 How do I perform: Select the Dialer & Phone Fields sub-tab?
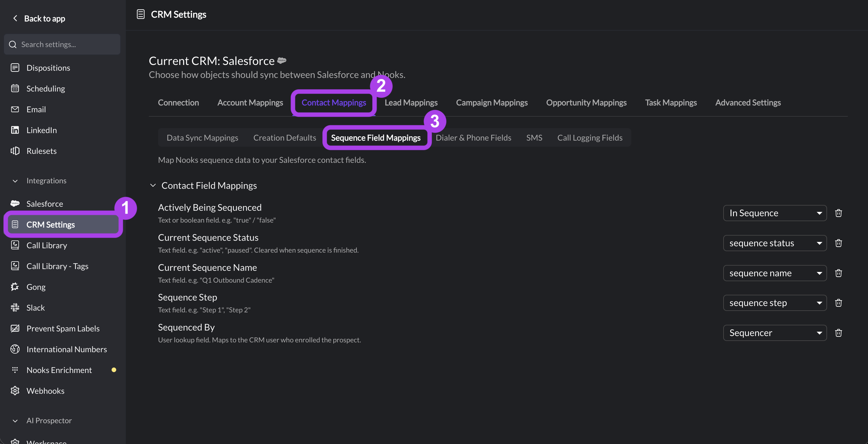[x=474, y=138]
